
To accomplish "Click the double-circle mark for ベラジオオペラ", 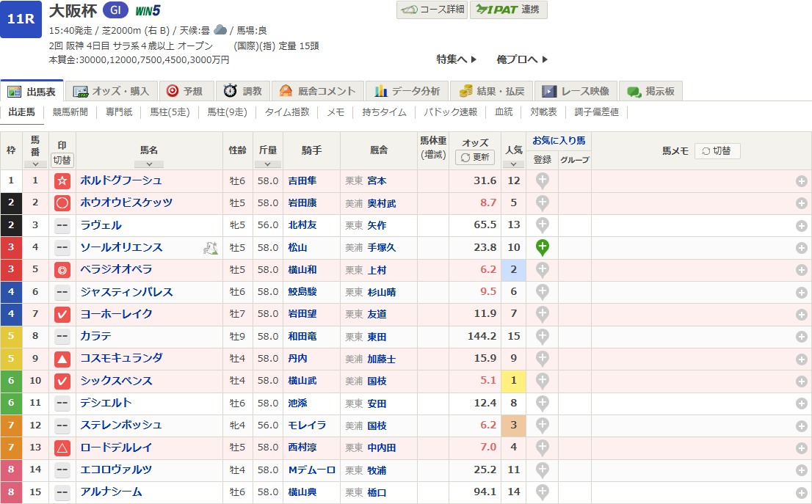I will [62, 270].
